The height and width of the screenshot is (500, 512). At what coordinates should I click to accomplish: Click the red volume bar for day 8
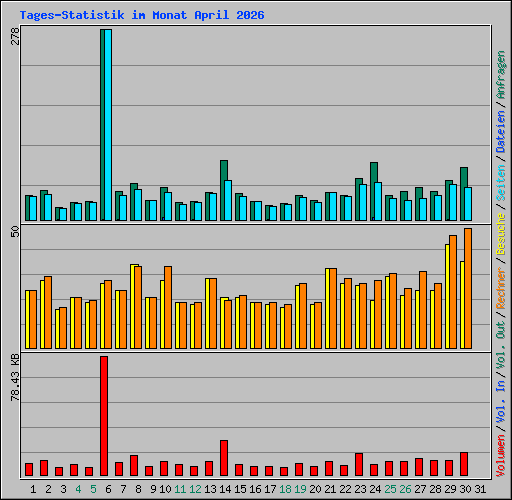[x=134, y=465]
